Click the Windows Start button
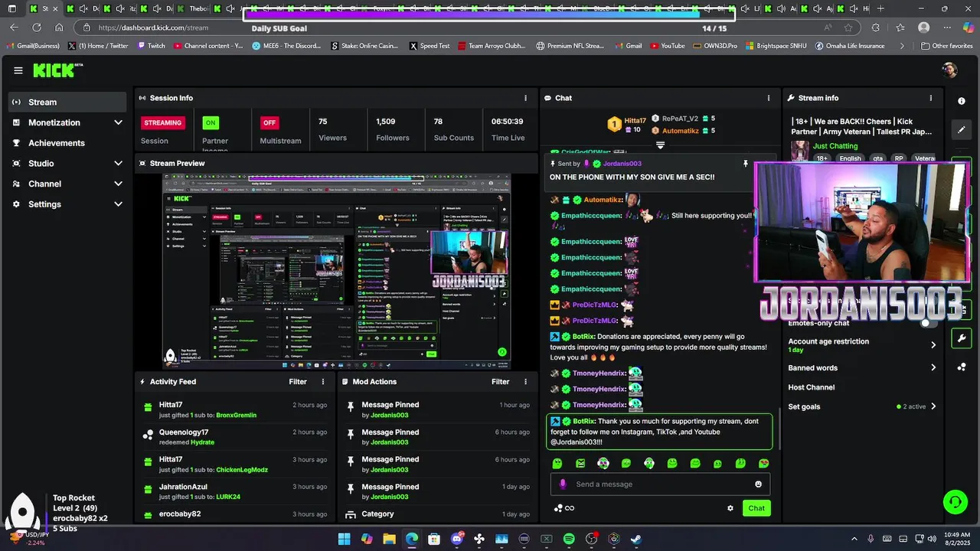Image resolution: width=980 pixels, height=551 pixels. point(344,539)
